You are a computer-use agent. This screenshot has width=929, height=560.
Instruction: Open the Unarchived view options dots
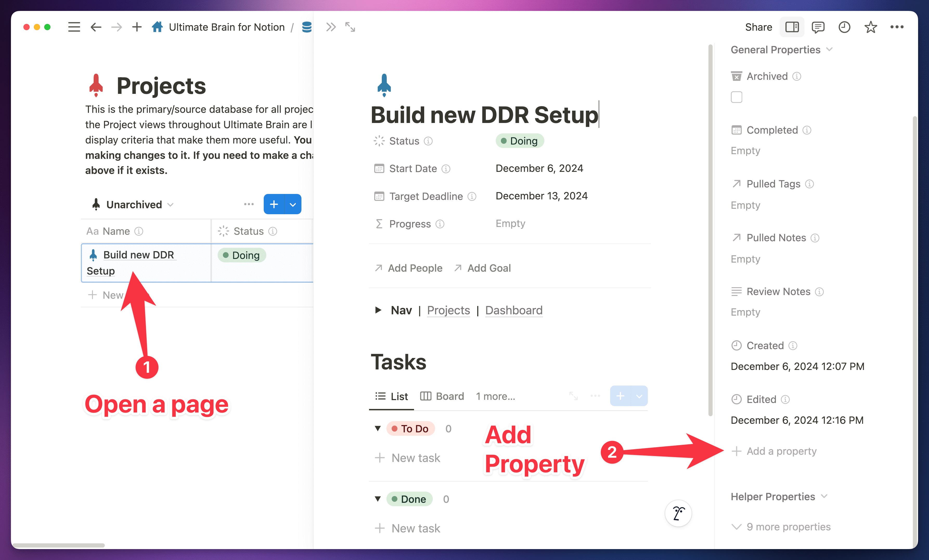point(249,204)
